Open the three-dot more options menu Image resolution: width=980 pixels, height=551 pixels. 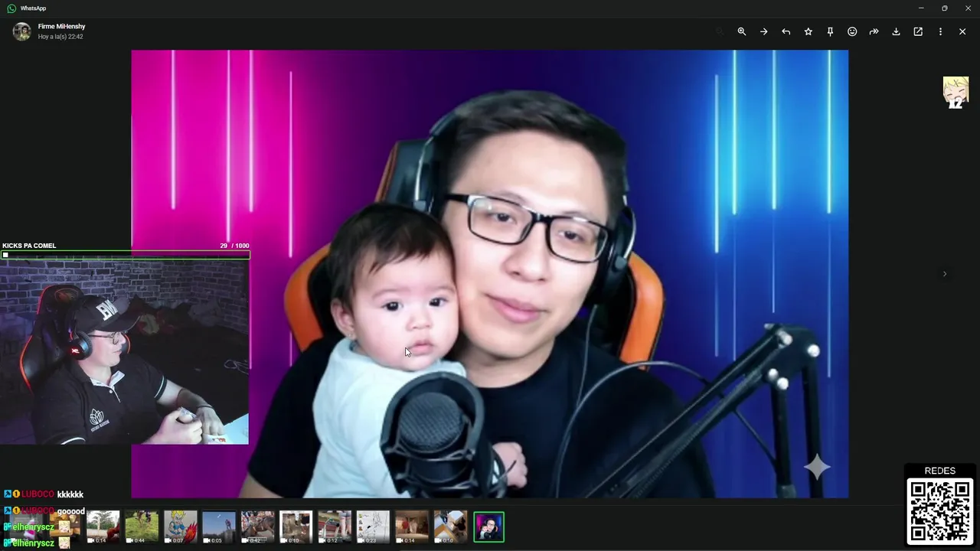click(x=940, y=31)
